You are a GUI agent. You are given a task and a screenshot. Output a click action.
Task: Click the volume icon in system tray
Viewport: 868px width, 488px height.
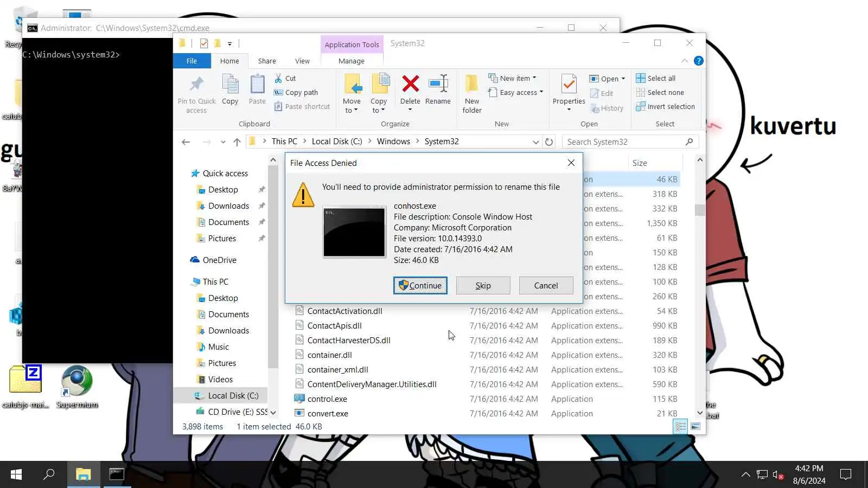pyautogui.click(x=778, y=475)
